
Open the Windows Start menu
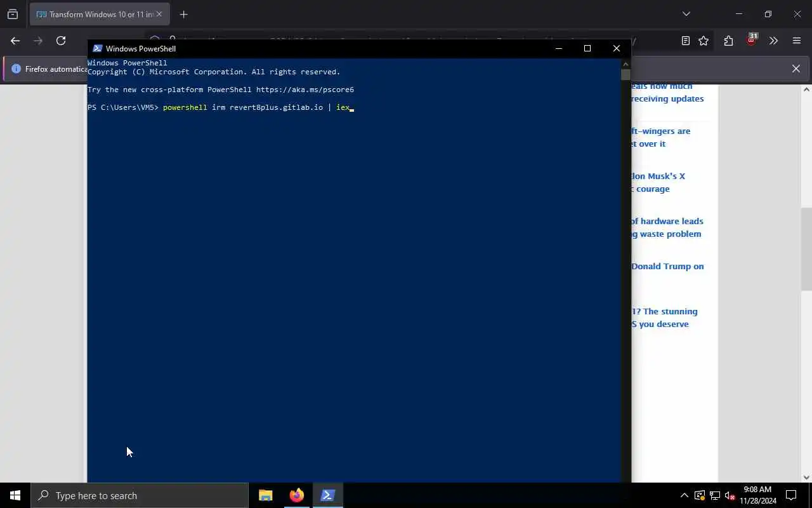click(15, 495)
